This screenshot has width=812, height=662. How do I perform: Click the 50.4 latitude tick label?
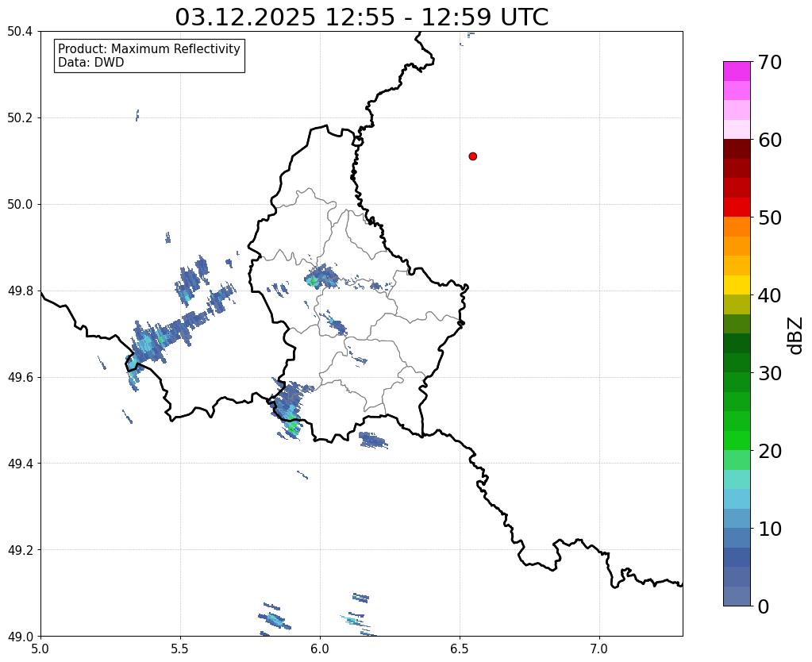[x=20, y=32]
